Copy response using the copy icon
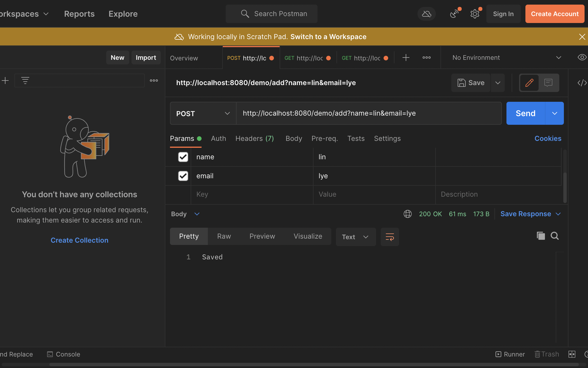Image resolution: width=588 pixels, height=368 pixels. point(541,236)
